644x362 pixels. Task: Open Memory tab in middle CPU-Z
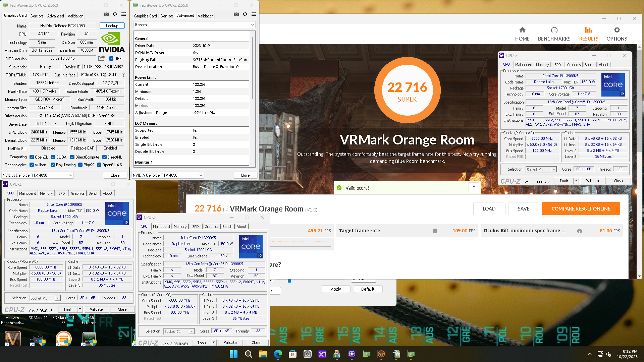(180, 227)
